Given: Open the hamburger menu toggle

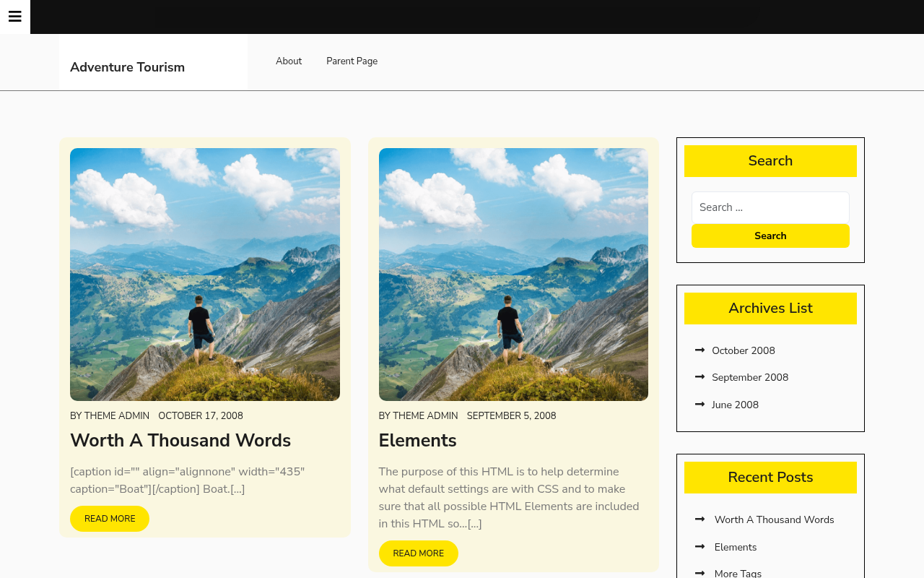Looking at the screenshot, I should tap(15, 17).
